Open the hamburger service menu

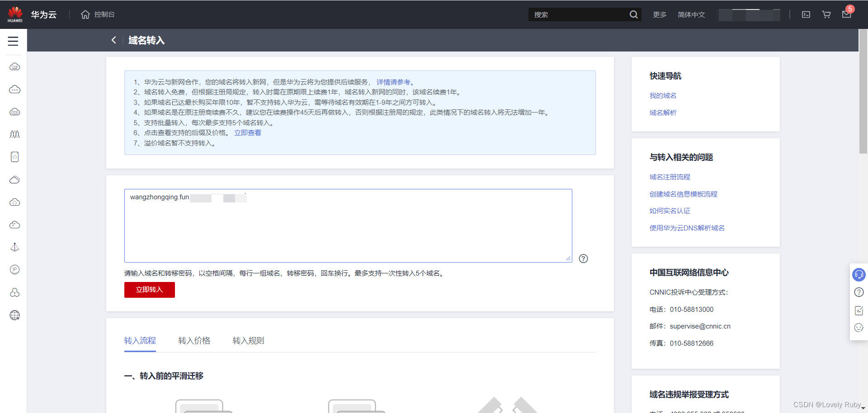pyautogui.click(x=13, y=41)
